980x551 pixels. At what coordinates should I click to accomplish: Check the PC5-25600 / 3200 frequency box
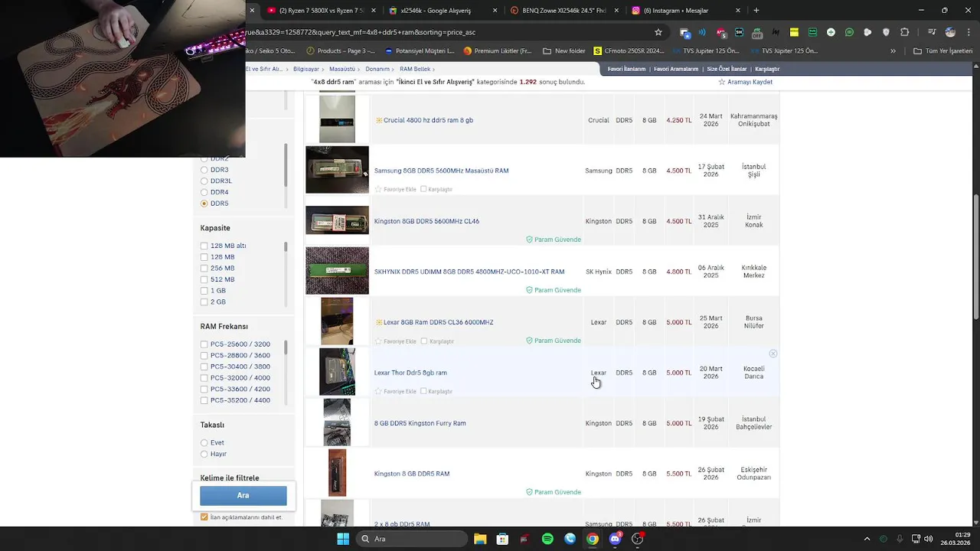click(x=204, y=344)
